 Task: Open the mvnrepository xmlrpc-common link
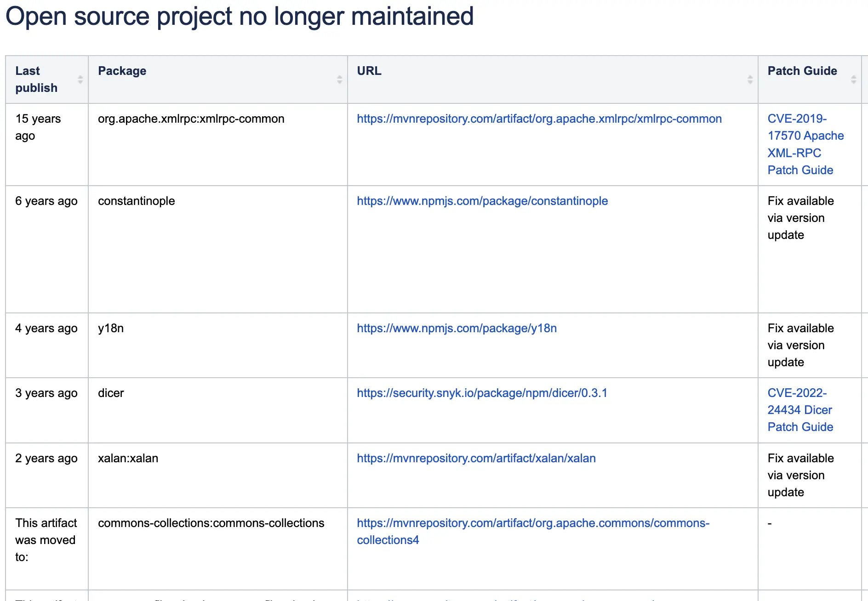pos(539,119)
